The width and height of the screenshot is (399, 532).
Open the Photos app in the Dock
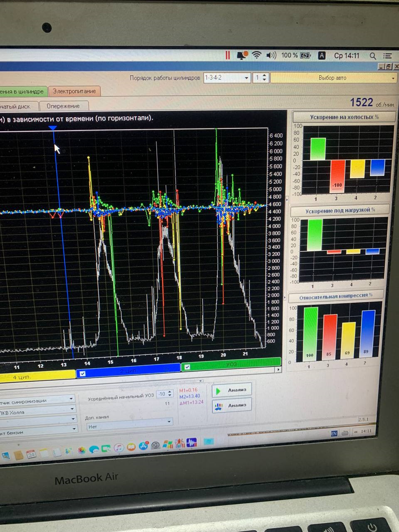82,450
